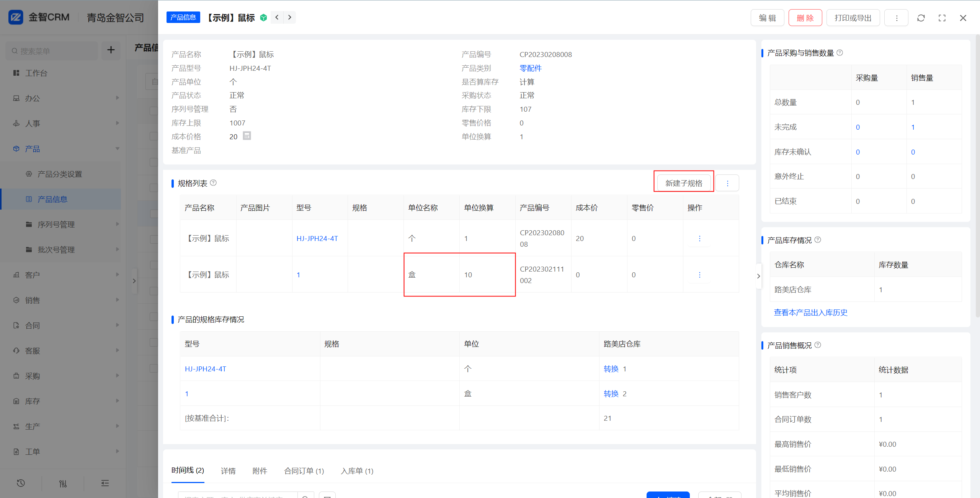Switch to the 时间线 (2) tab
The image size is (980, 498).
[188, 470]
